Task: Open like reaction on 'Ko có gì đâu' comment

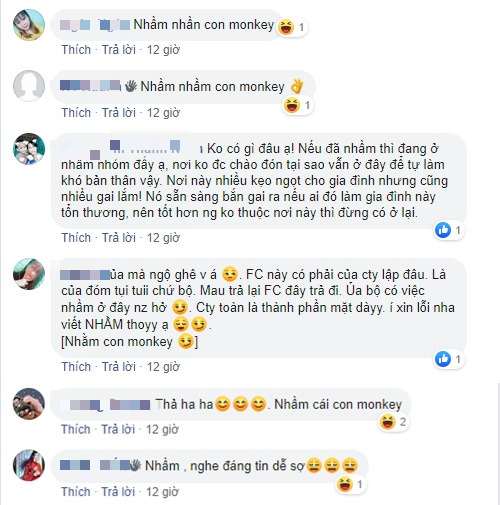Action: (449, 230)
